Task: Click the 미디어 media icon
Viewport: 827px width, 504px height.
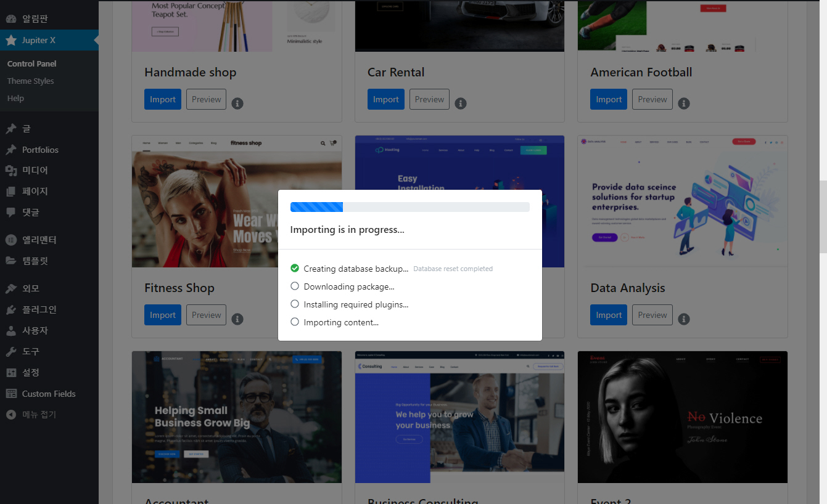Action: (x=11, y=171)
